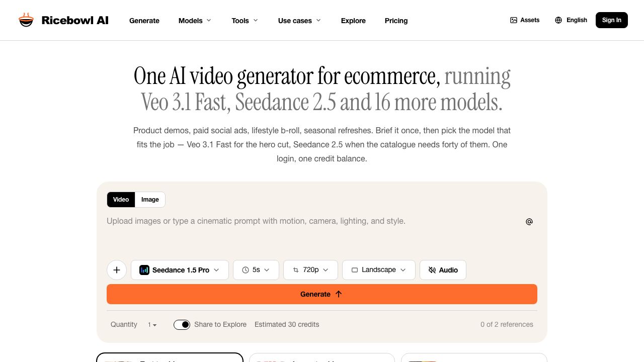The width and height of the screenshot is (644, 362).
Task: Toggle the Audio button
Action: (x=443, y=270)
